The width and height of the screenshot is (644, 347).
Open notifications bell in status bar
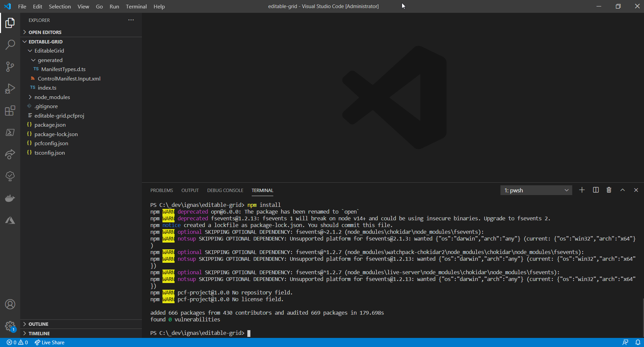coord(638,342)
